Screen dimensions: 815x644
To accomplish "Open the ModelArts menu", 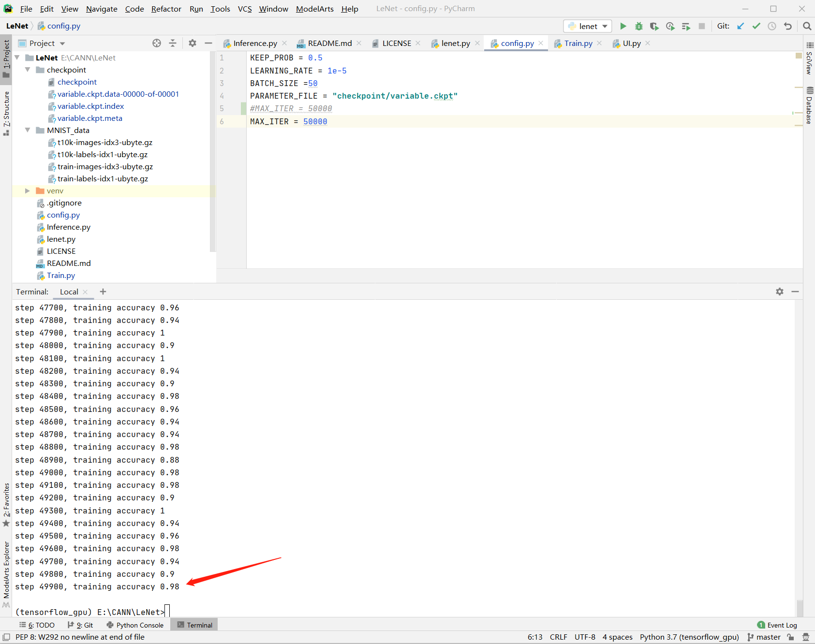I will click(x=315, y=9).
